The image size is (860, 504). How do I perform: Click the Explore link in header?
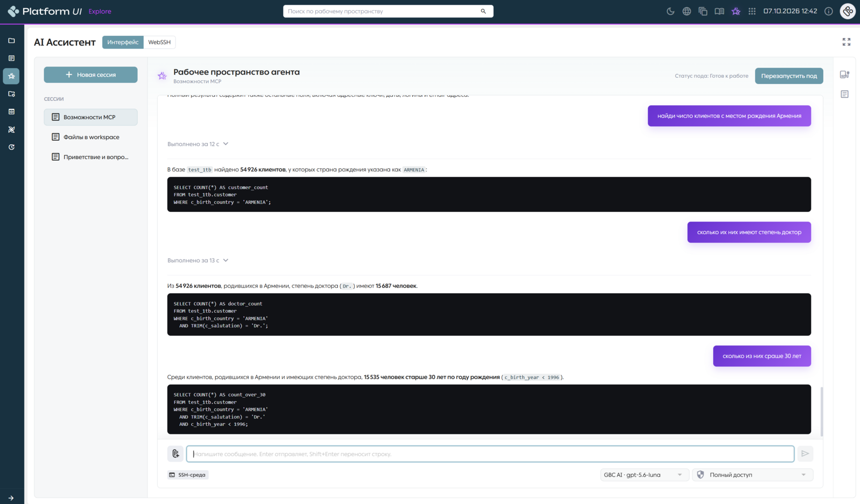point(100,11)
